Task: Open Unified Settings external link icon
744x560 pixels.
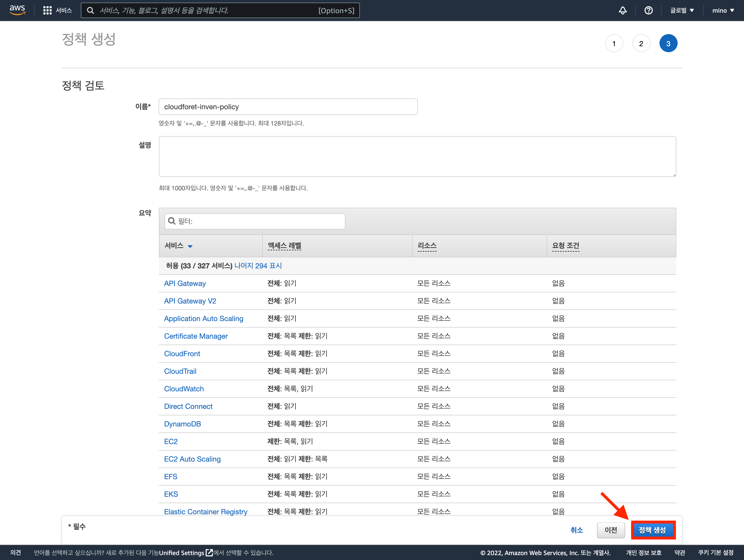Action: click(x=209, y=553)
